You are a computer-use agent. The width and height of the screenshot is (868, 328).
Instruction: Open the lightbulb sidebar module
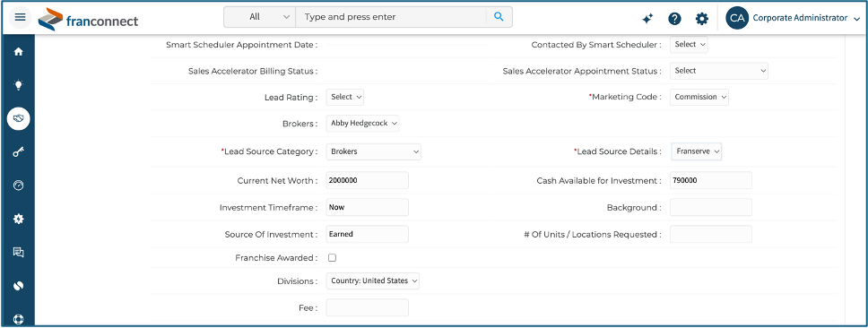pos(18,84)
